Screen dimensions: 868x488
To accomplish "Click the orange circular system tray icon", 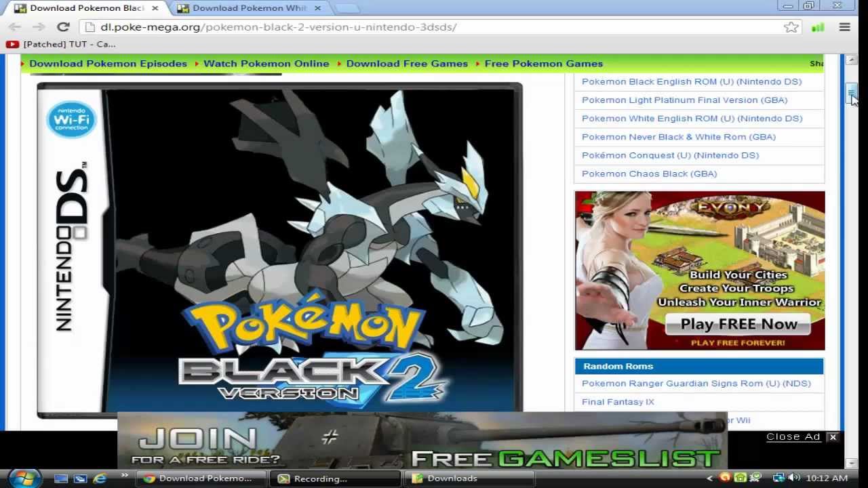I will point(725,478).
